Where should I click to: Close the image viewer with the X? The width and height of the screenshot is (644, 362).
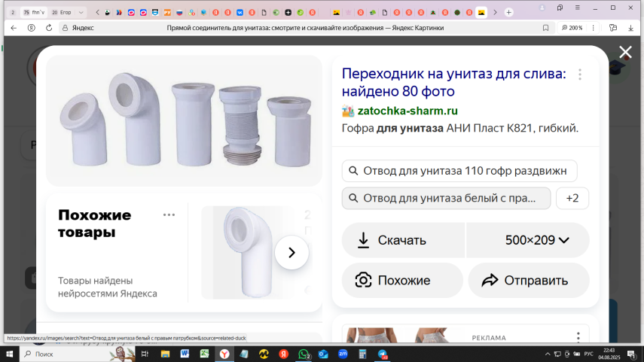[x=625, y=52]
